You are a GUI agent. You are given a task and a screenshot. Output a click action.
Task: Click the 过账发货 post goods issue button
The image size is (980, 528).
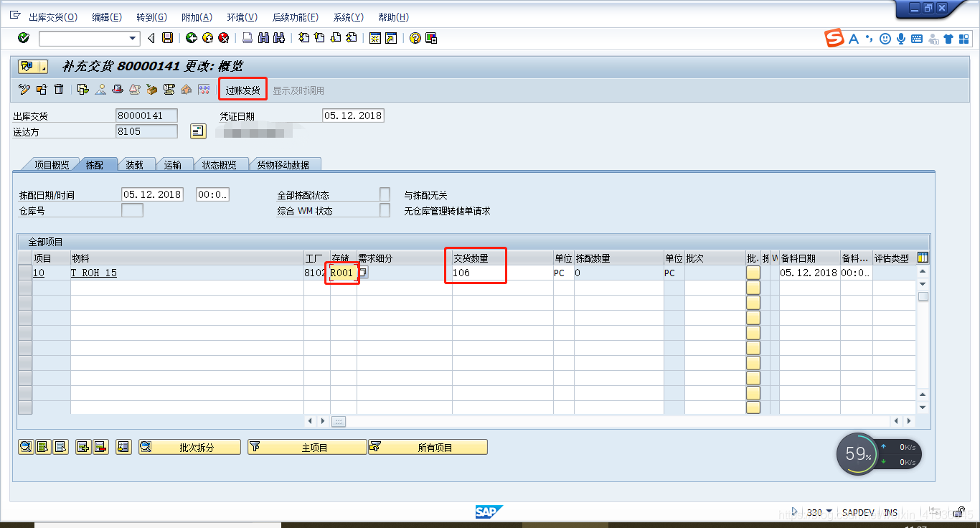tap(242, 90)
